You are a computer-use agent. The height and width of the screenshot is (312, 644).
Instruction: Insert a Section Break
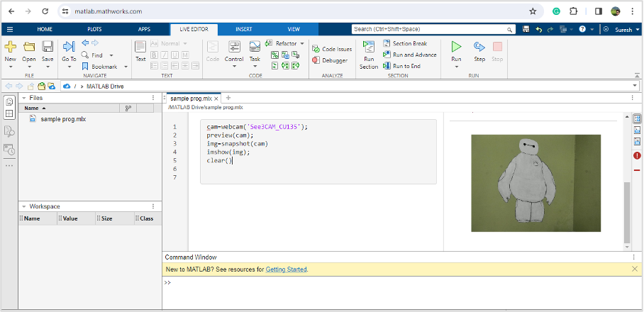(x=405, y=43)
